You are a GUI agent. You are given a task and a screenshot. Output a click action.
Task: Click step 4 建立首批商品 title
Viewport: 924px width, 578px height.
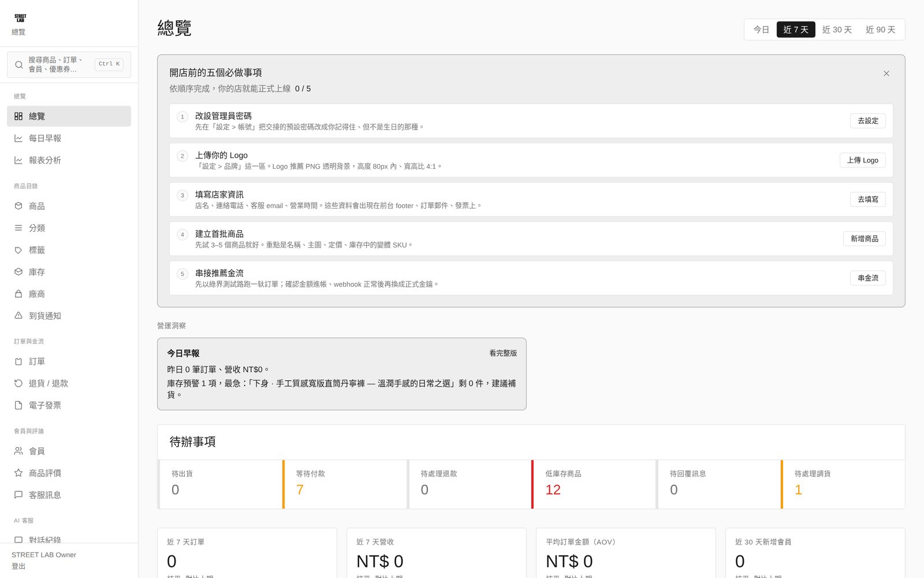(x=219, y=234)
